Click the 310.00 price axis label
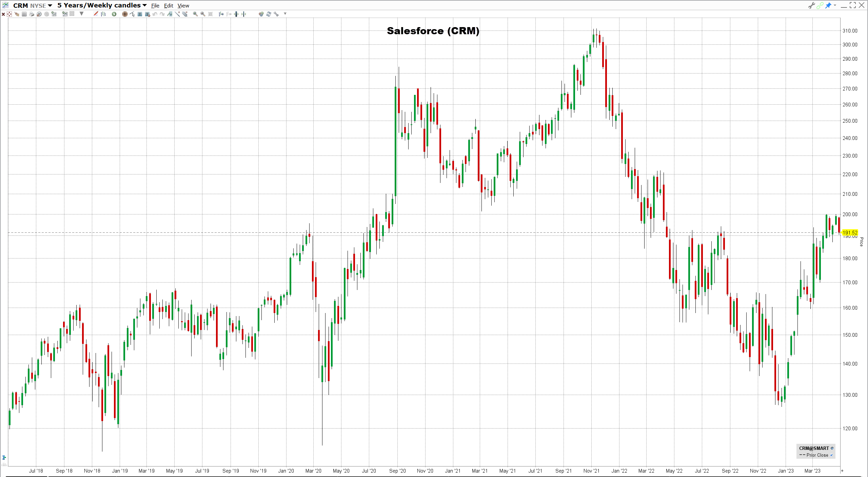Screen dimensions: 868x477 click(x=850, y=31)
